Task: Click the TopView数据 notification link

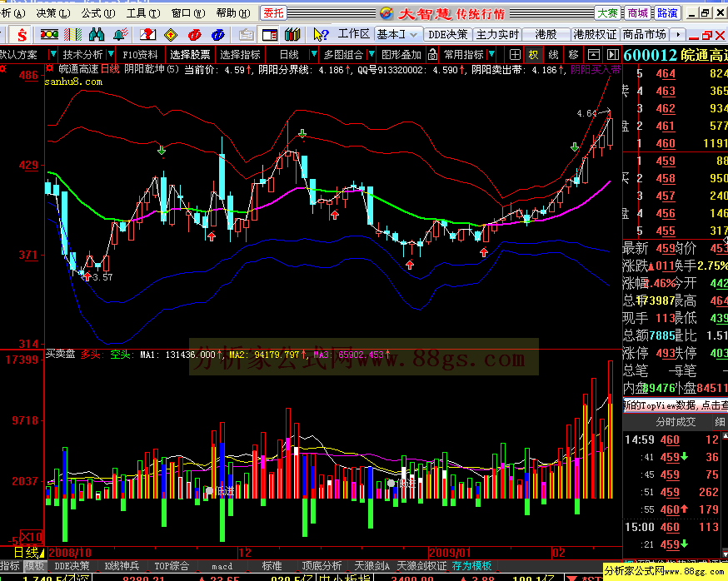Action: [675, 405]
